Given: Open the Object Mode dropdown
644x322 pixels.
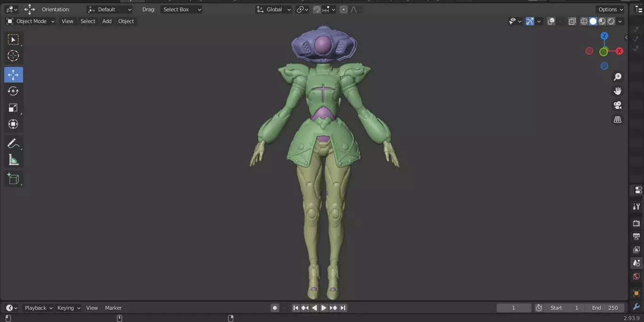Looking at the screenshot, I should pyautogui.click(x=31, y=21).
